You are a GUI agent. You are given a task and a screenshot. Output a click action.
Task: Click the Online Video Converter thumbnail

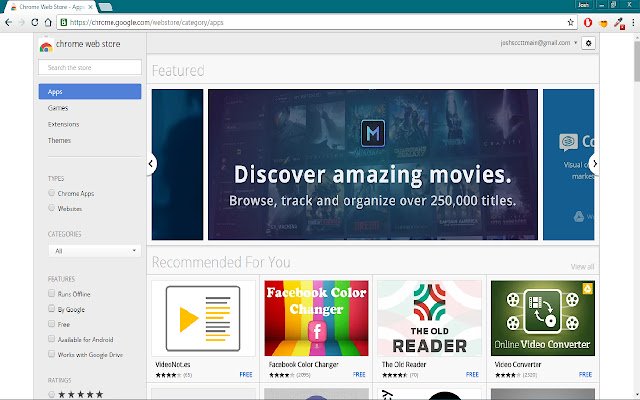pos(542,318)
